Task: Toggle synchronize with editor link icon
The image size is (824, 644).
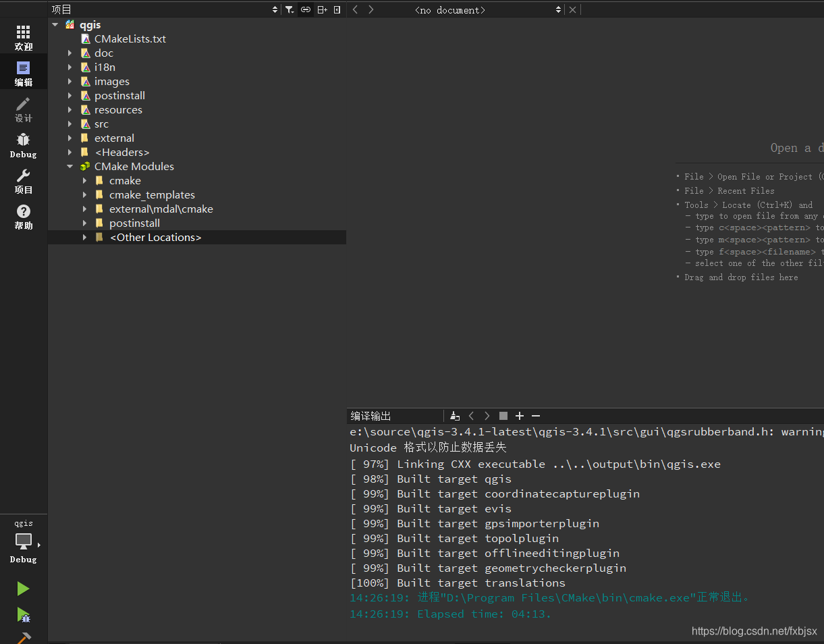Action: coord(306,9)
